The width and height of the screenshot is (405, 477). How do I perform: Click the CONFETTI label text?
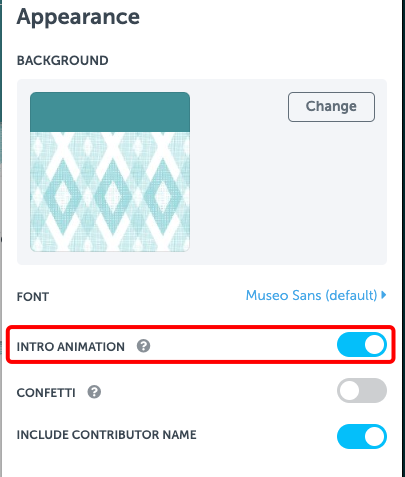point(46,393)
